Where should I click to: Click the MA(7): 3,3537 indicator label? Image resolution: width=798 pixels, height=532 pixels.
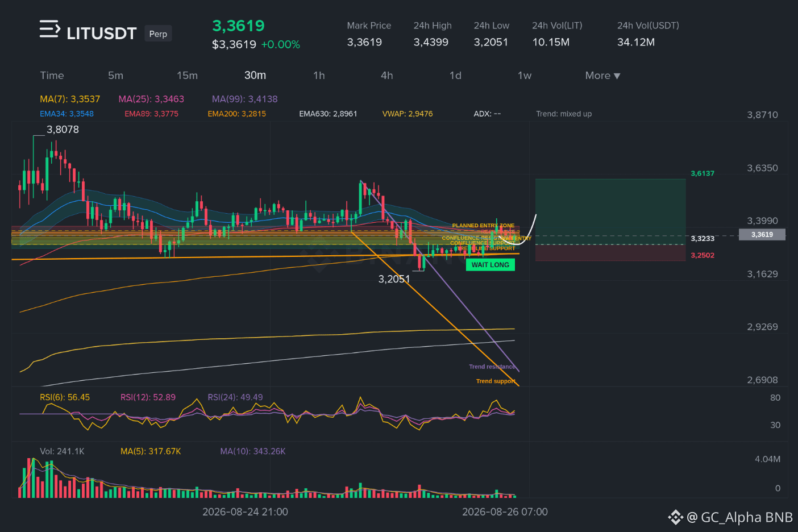point(70,99)
